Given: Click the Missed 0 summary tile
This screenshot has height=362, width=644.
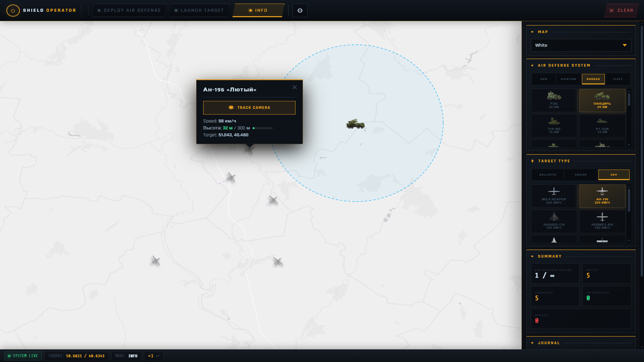Looking at the screenshot, I should coord(581,319).
